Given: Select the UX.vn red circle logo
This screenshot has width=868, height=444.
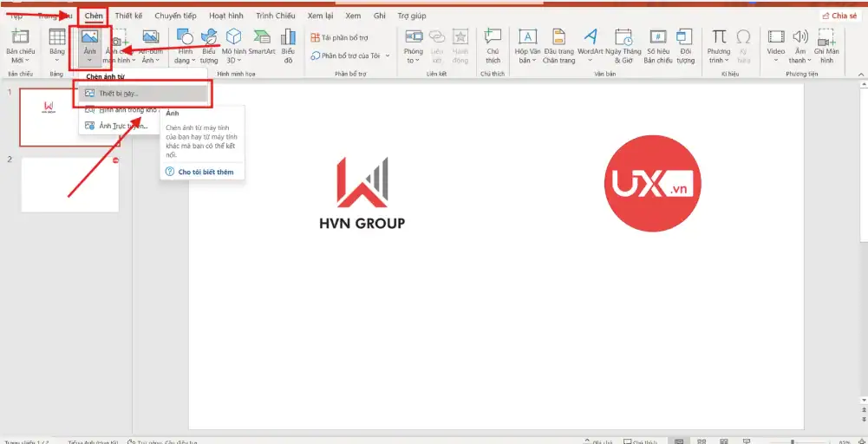Looking at the screenshot, I should (x=653, y=183).
